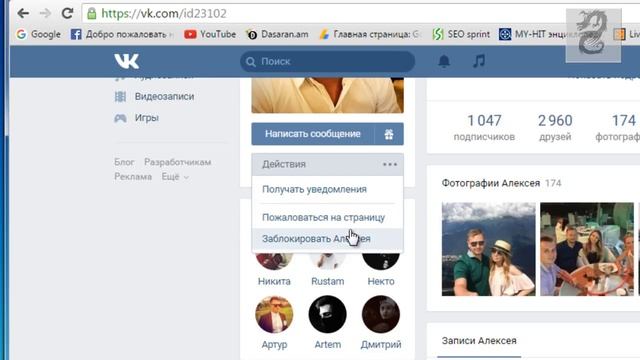
Task: Open the restaurant group photo
Action: [x=587, y=249]
